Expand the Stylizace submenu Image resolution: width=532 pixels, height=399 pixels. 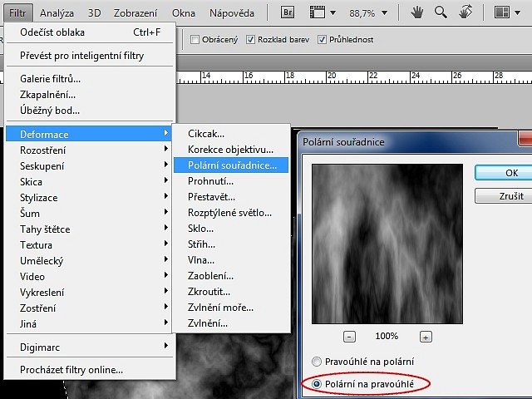(x=91, y=197)
